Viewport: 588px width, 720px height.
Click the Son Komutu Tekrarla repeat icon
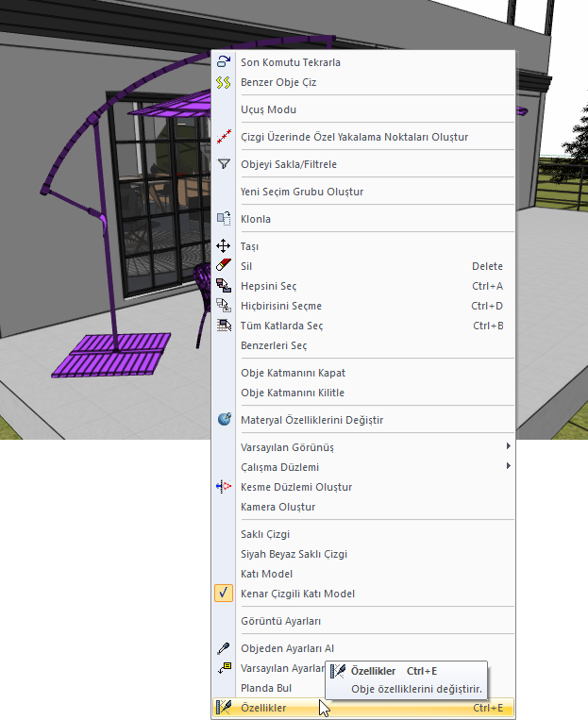224,62
